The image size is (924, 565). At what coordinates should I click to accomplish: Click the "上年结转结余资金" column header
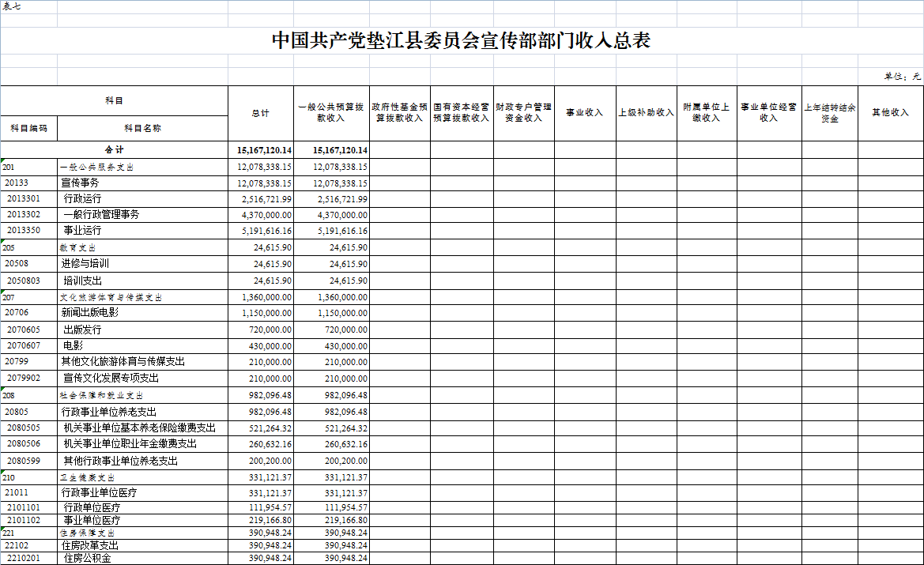pyautogui.click(x=830, y=113)
